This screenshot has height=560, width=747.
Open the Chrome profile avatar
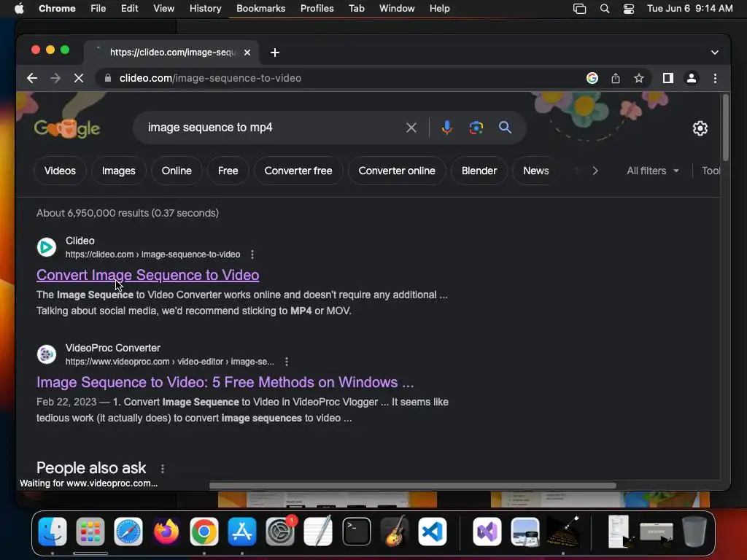pyautogui.click(x=692, y=78)
